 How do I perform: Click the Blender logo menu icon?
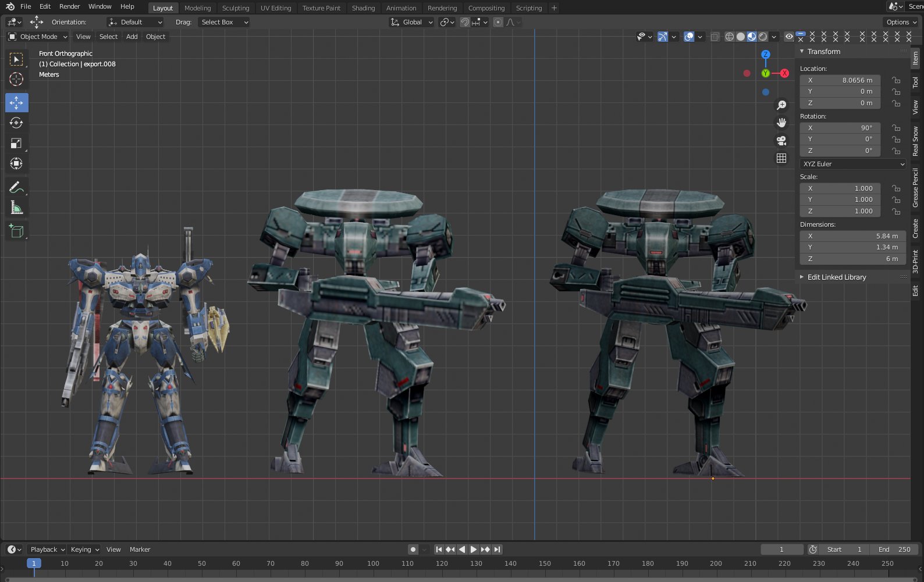pyautogui.click(x=10, y=6)
